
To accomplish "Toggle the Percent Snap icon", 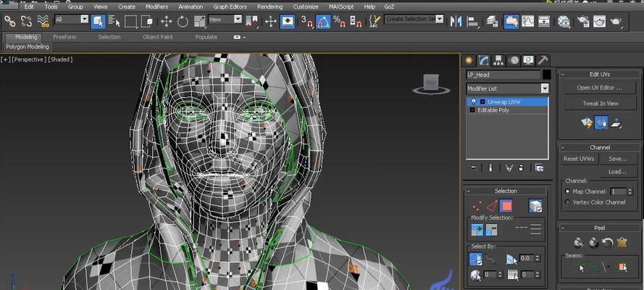I will (339, 21).
